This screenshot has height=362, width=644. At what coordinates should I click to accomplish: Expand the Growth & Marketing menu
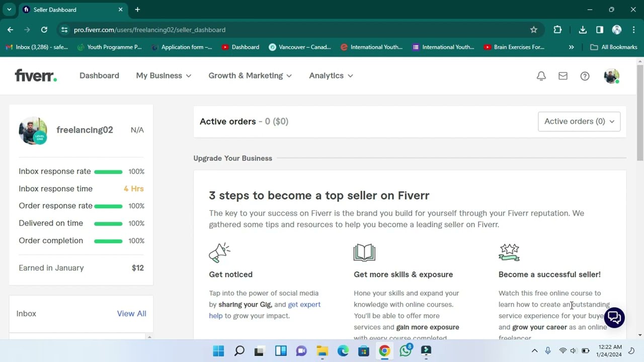click(x=250, y=75)
